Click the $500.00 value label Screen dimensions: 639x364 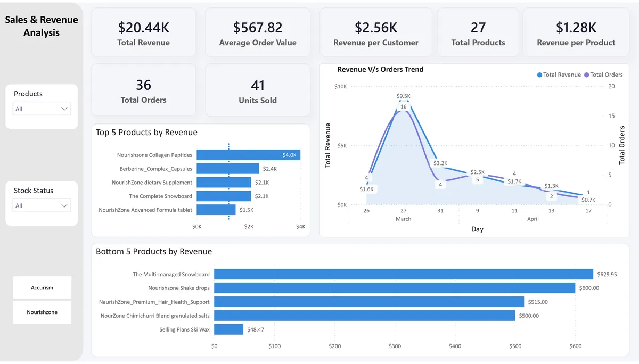click(x=529, y=316)
